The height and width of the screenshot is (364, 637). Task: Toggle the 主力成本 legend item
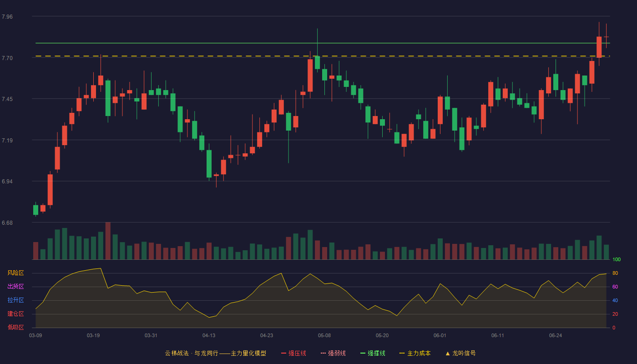tap(415, 353)
